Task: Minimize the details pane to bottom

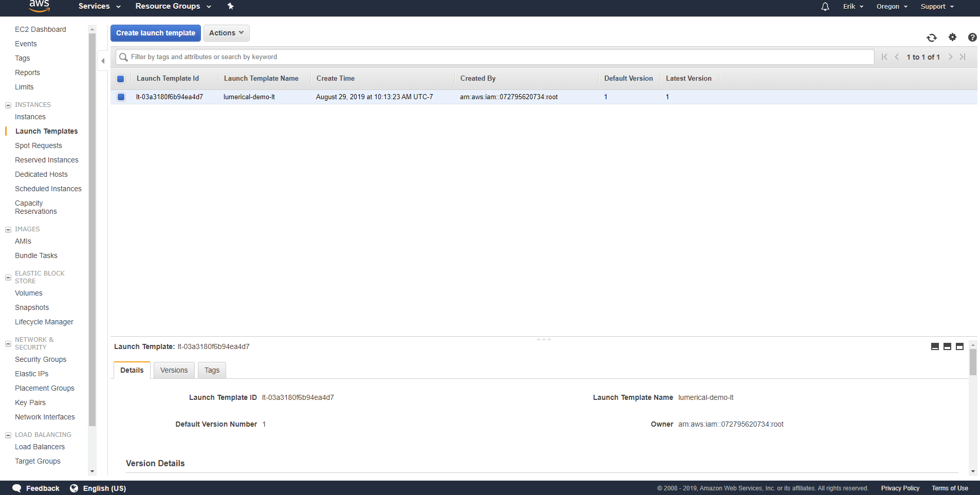Action: (x=935, y=346)
